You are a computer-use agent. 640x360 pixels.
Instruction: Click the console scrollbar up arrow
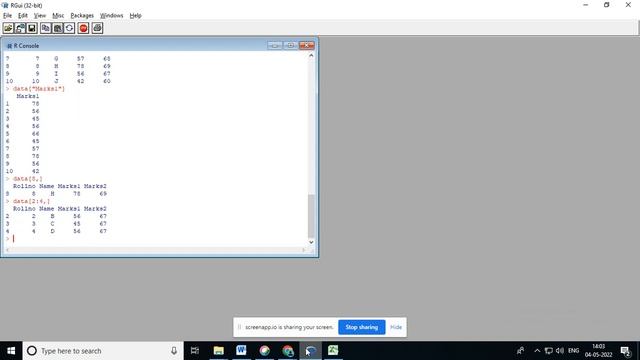pyautogui.click(x=311, y=55)
